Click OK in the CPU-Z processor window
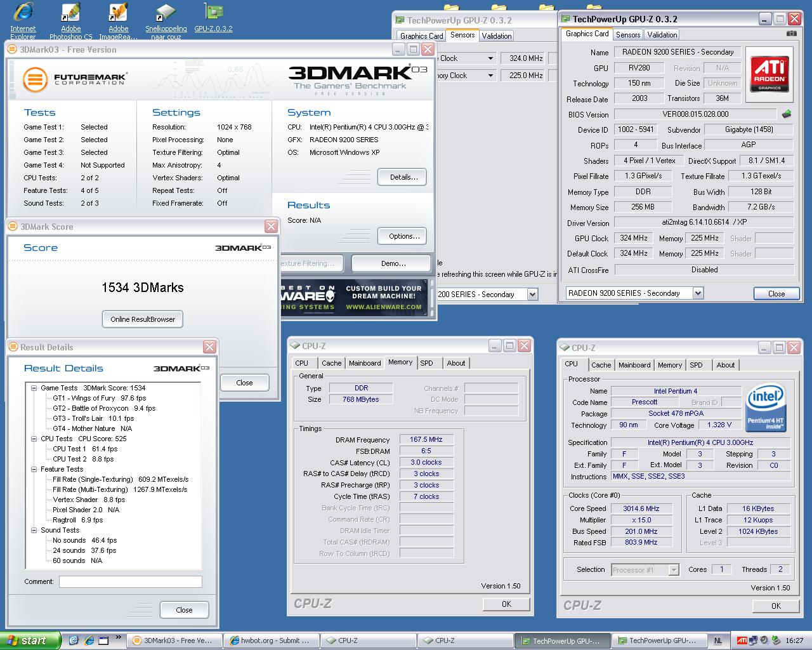812x650 pixels. tap(776, 606)
